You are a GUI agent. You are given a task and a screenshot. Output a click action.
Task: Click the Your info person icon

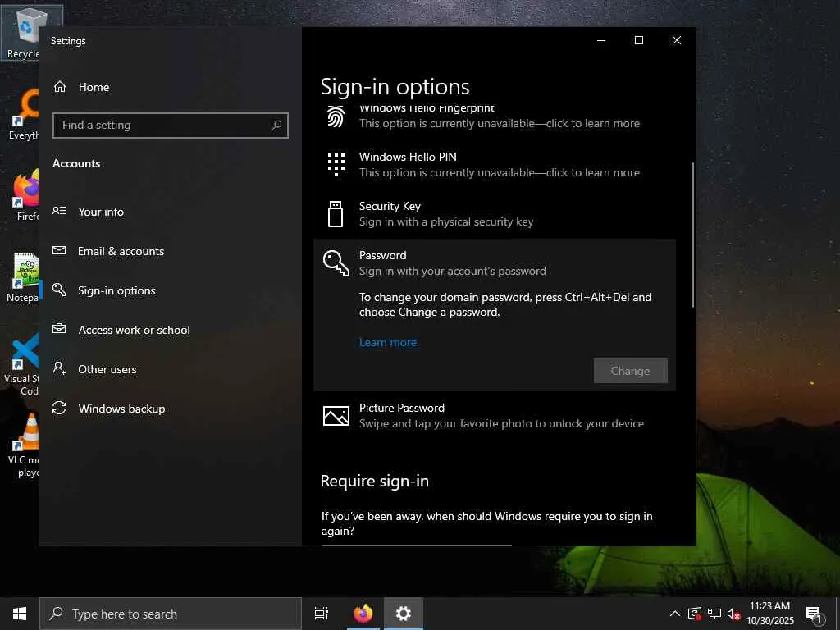coord(59,211)
